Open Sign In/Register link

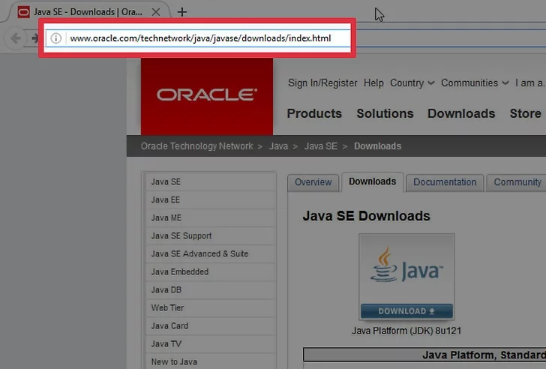click(322, 83)
